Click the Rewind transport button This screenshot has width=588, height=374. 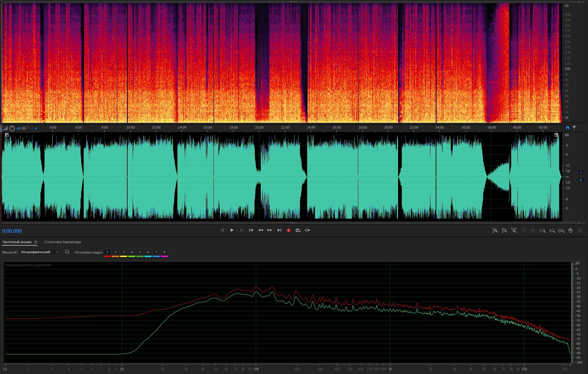point(260,230)
